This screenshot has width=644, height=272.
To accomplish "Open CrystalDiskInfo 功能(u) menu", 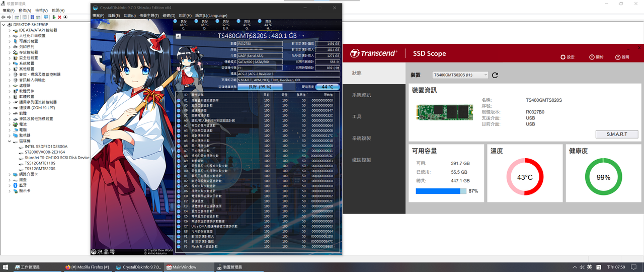I will tap(129, 16).
